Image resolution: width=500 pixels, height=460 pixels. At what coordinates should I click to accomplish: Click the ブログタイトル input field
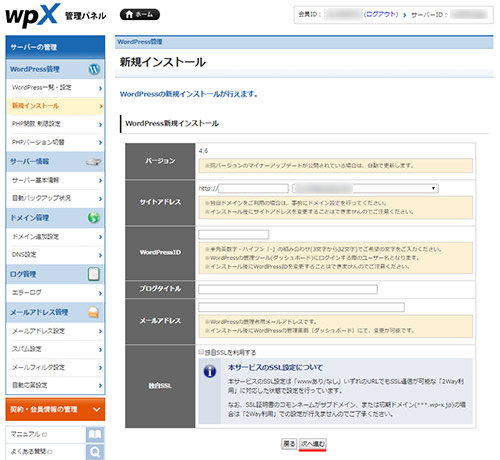click(x=288, y=289)
